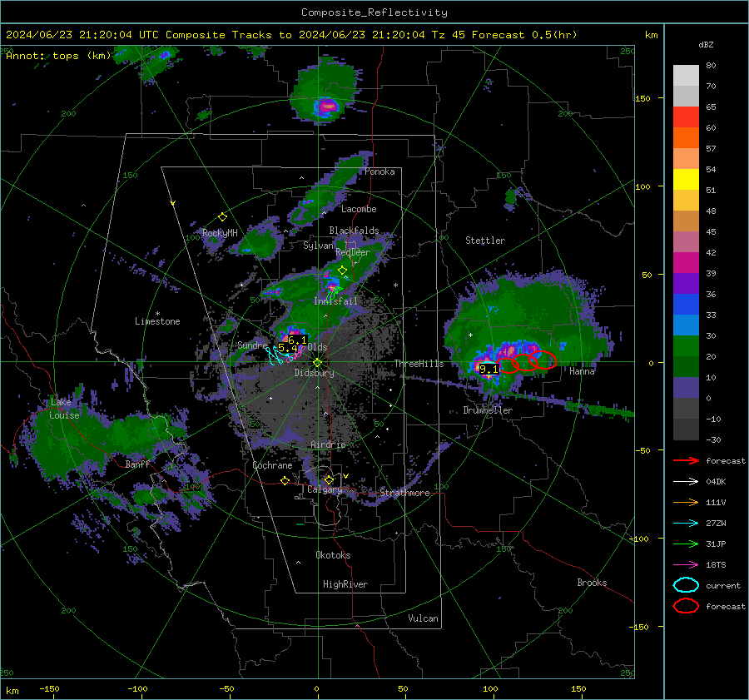Click the Brooks city label

[x=592, y=583]
